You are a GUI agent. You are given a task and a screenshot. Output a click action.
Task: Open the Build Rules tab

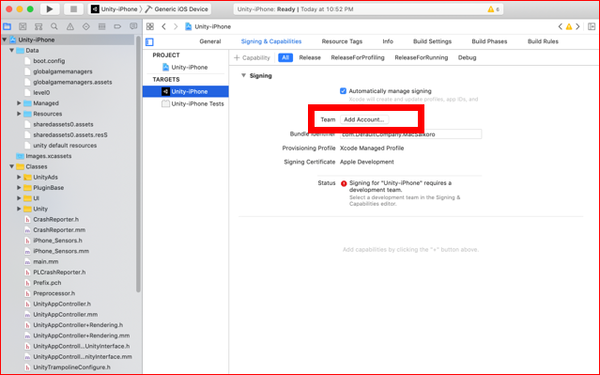(543, 41)
